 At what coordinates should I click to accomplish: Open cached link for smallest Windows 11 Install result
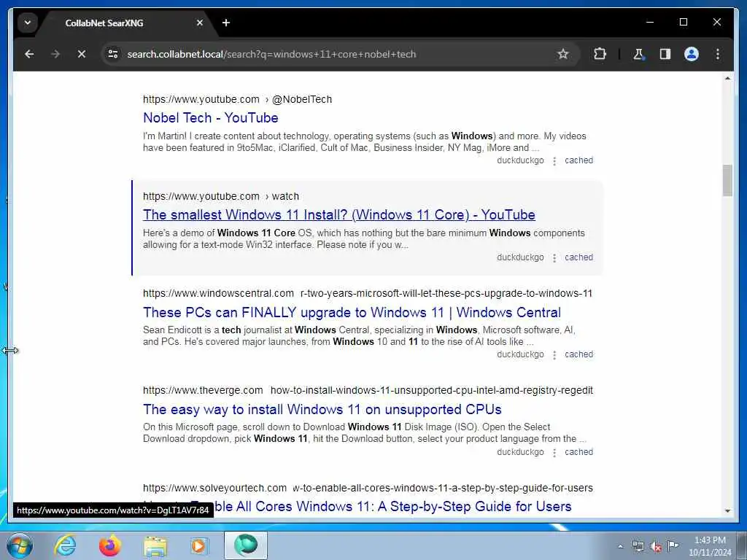pos(578,257)
